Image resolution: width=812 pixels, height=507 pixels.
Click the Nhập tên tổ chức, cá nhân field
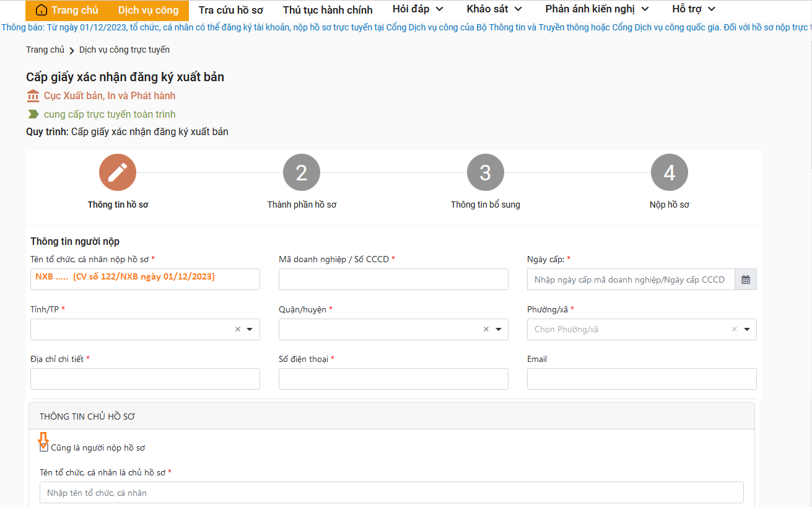coord(391,493)
